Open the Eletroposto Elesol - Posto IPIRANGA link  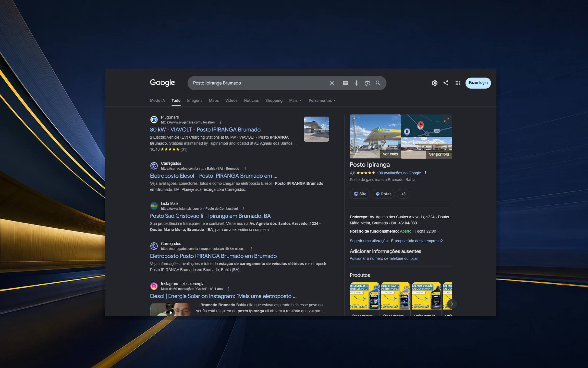(x=213, y=176)
